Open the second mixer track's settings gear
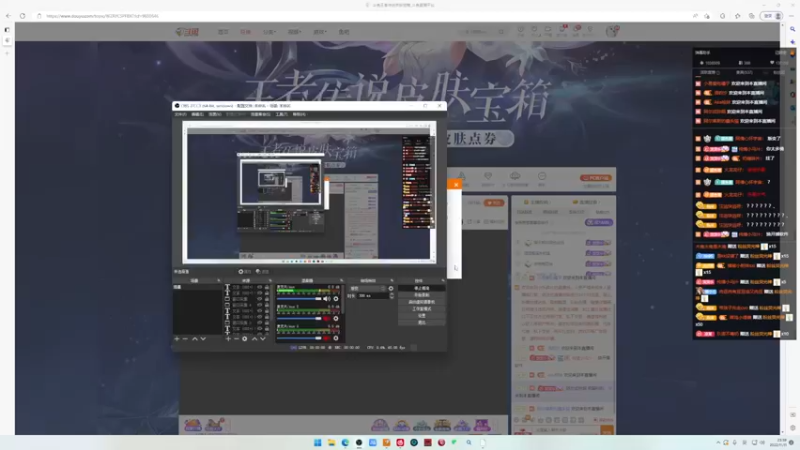 pos(336,318)
